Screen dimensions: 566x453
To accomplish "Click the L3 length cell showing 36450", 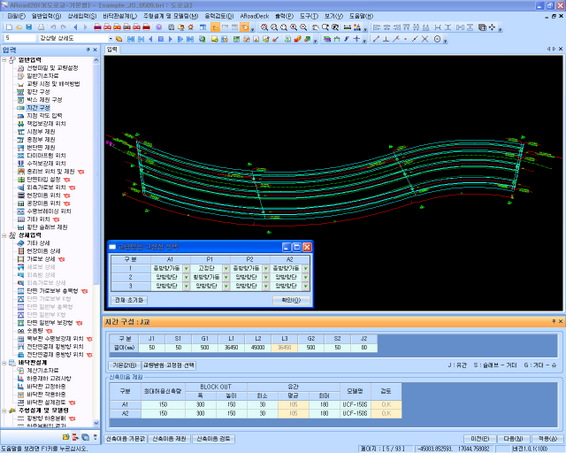I will 284,348.
